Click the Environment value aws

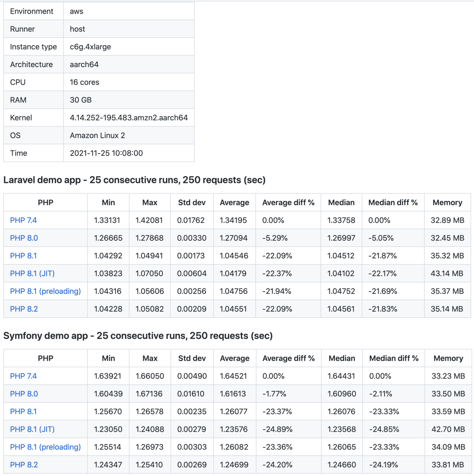pos(76,11)
